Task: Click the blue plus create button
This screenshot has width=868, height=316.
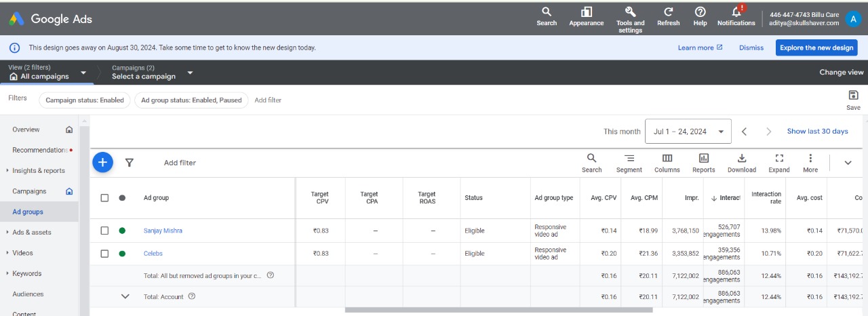Action: coord(102,162)
